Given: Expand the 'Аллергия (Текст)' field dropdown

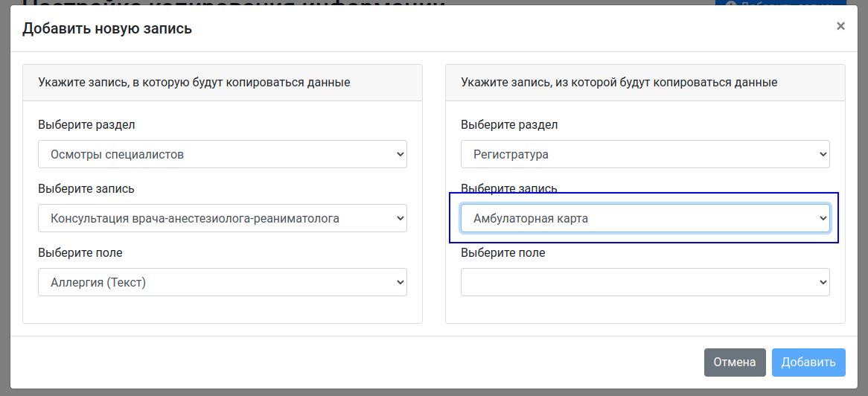Looking at the screenshot, I should coord(222,282).
